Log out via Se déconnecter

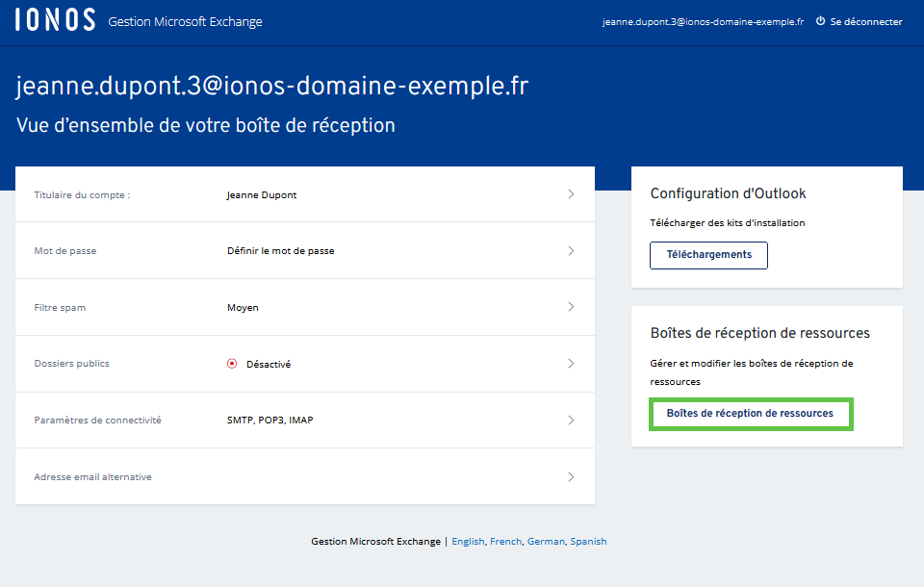[866, 21]
